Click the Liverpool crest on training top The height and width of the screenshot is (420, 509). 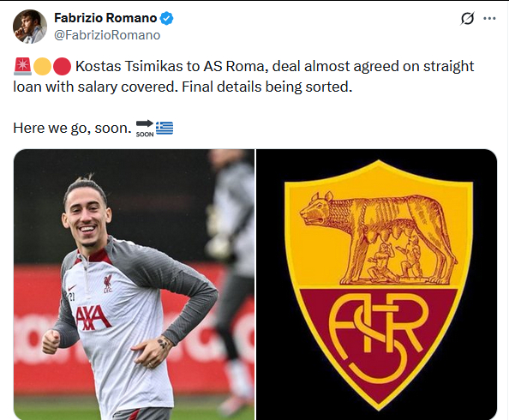108,283
